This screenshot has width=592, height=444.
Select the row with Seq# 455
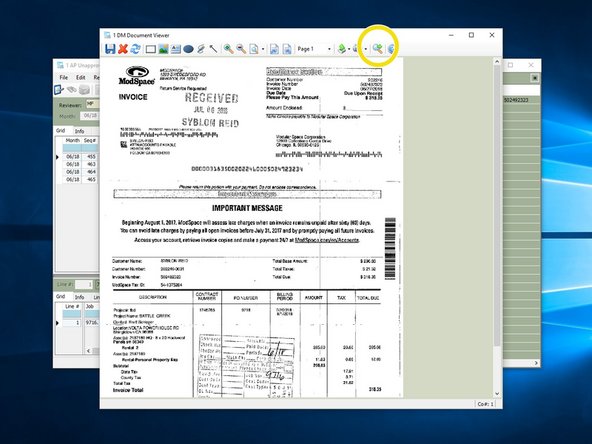pos(80,157)
